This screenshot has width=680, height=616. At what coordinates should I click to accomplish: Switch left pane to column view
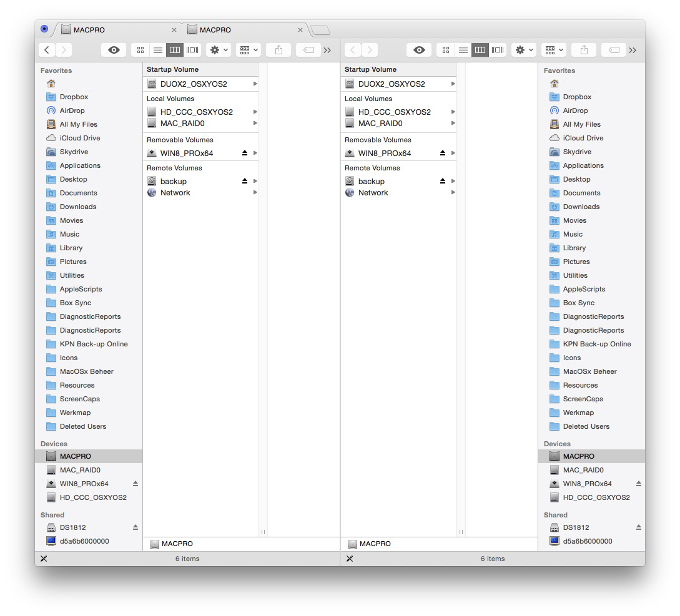175,51
